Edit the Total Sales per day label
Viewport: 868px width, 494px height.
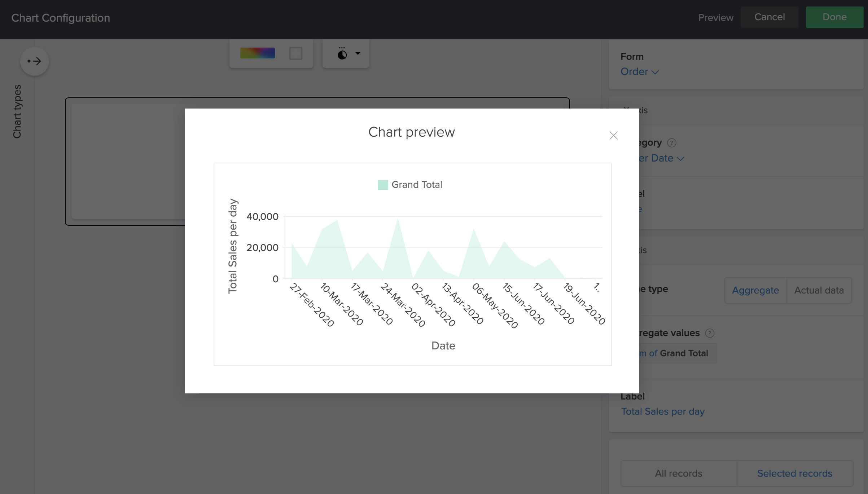point(662,411)
